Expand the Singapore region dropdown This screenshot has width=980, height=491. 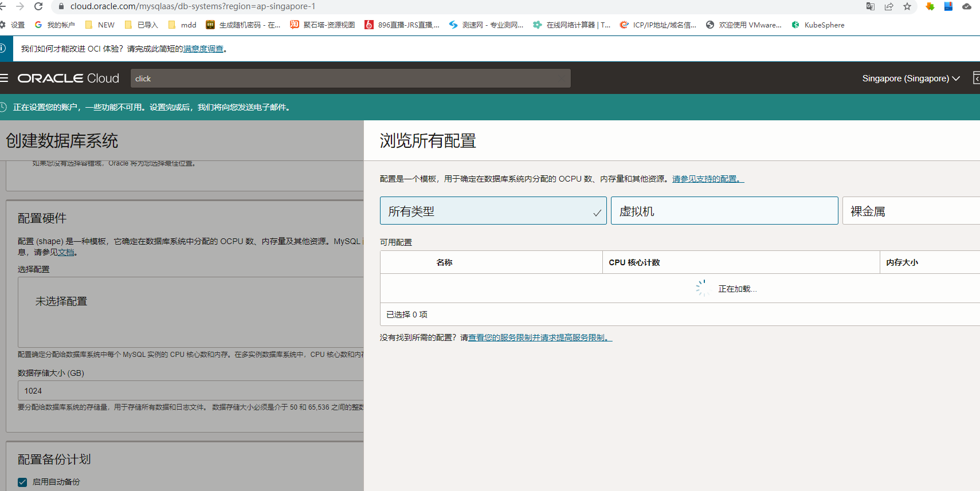tap(911, 78)
